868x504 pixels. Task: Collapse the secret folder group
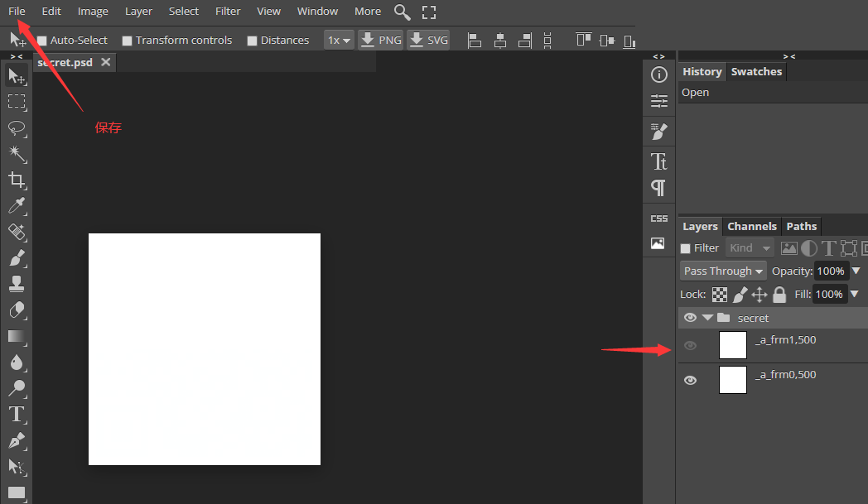click(x=707, y=318)
